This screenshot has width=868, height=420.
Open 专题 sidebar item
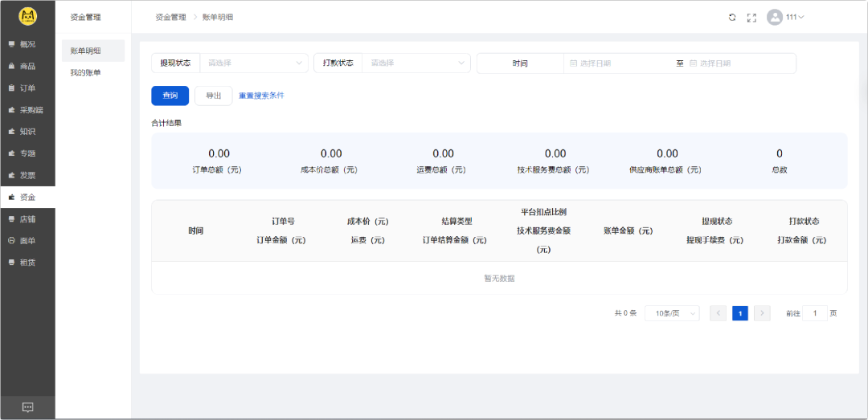click(x=27, y=153)
